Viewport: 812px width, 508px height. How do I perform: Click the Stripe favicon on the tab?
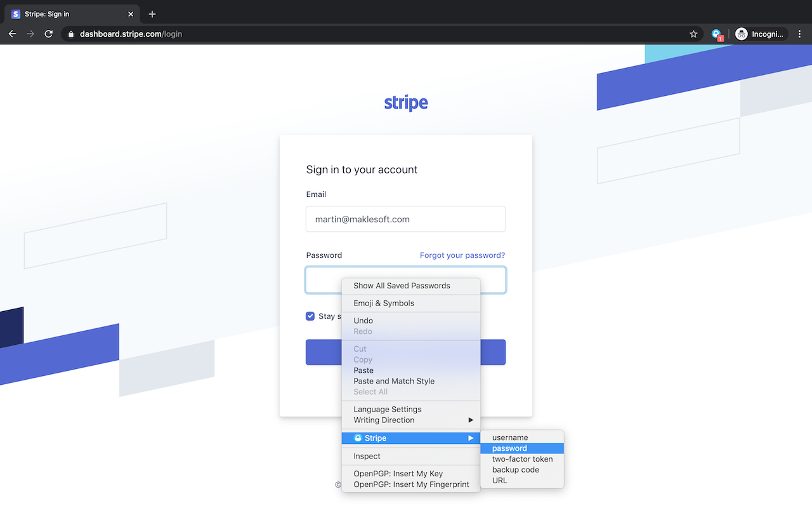[x=16, y=14]
